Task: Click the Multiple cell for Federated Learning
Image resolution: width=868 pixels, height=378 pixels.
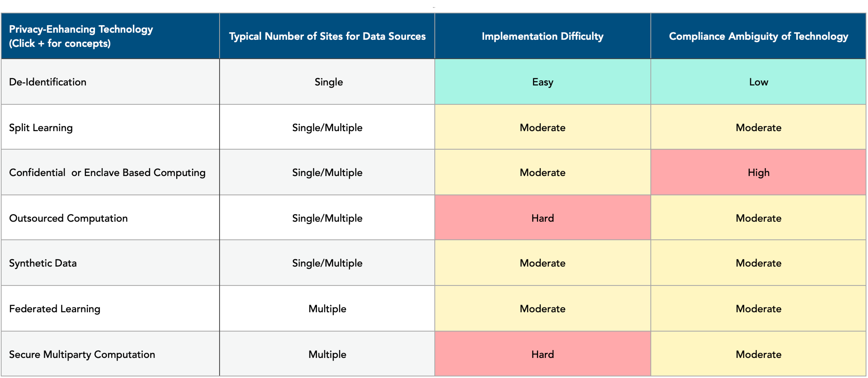Action: [x=327, y=309]
